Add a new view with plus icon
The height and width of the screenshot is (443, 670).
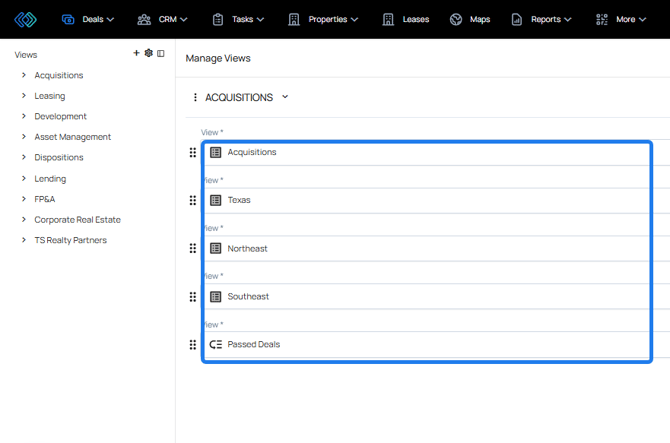pyautogui.click(x=136, y=53)
